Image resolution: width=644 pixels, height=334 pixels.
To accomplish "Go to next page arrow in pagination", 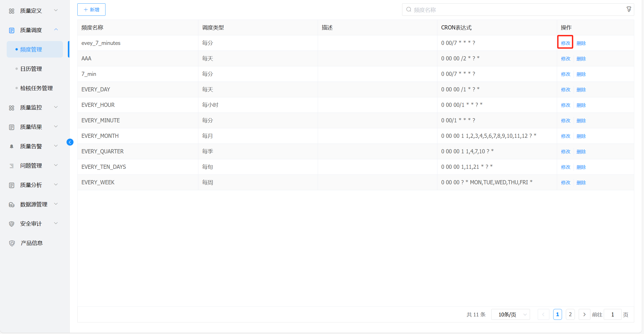I will [584, 314].
